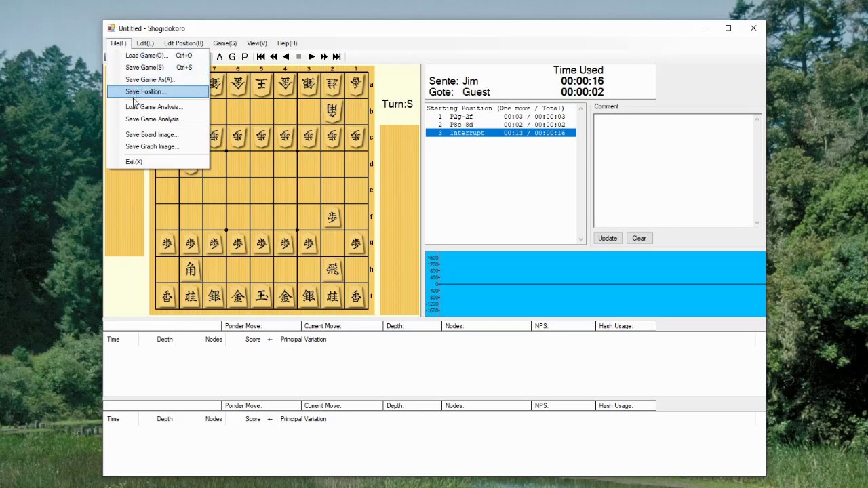Image resolution: width=868 pixels, height=488 pixels.
Task: Select move 2 P8c-8d in move list
Action: click(x=500, y=125)
